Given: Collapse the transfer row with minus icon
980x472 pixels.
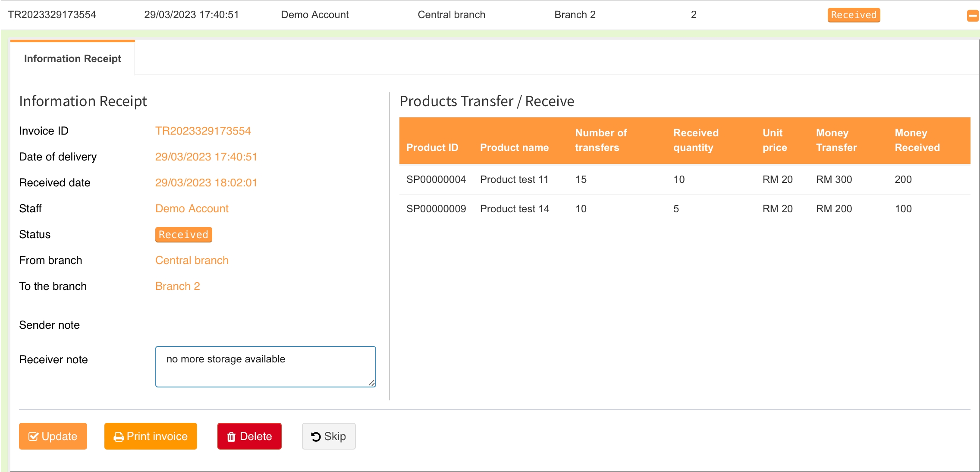Looking at the screenshot, I should coord(972,16).
